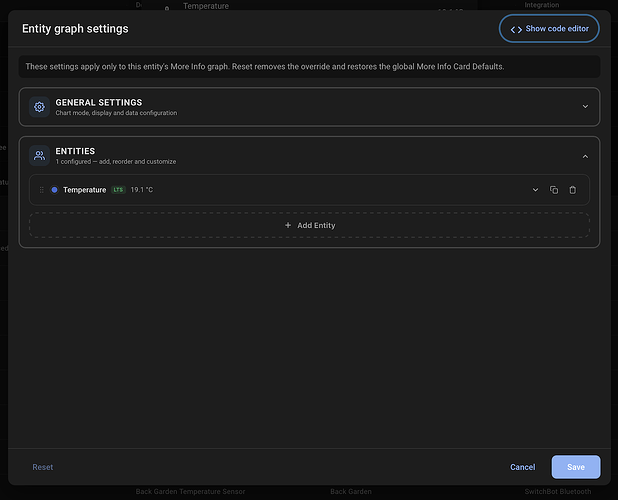
Task: Click the Chart mode description text
Action: click(116, 113)
